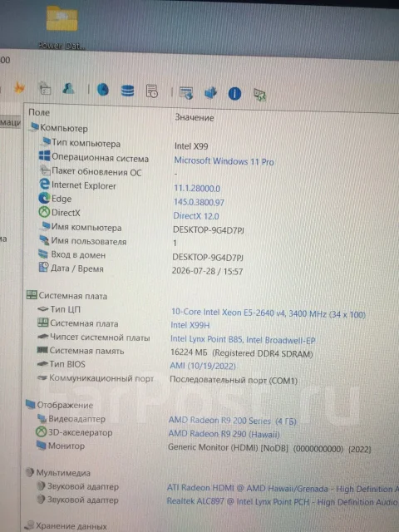Select the Хранение данных section header
The height and width of the screenshot is (532, 399).
click(x=71, y=526)
